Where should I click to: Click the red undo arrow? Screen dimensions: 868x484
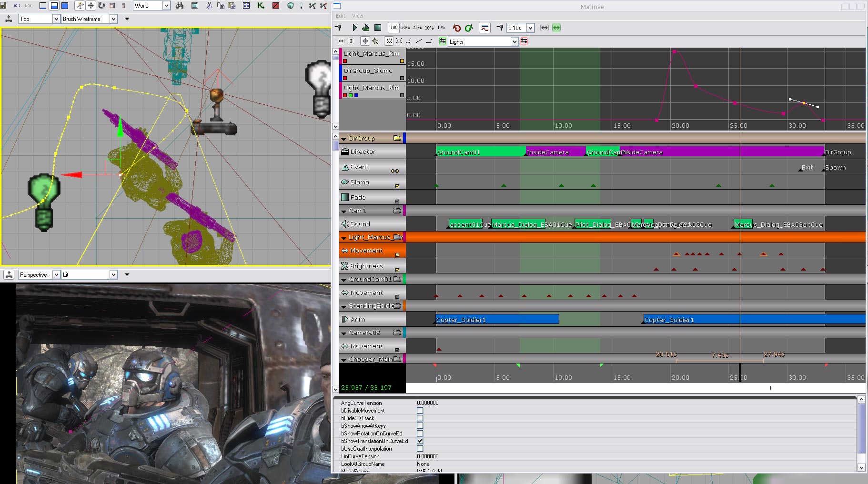point(457,28)
